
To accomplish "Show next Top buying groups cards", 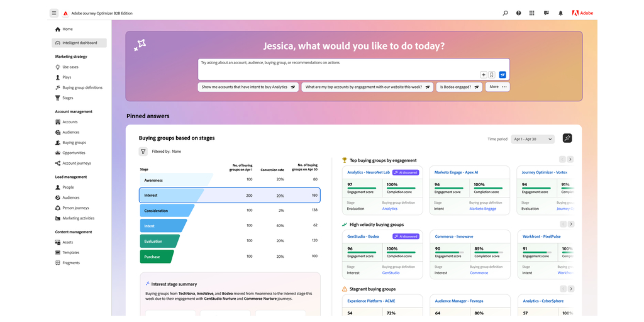I will (x=570, y=160).
